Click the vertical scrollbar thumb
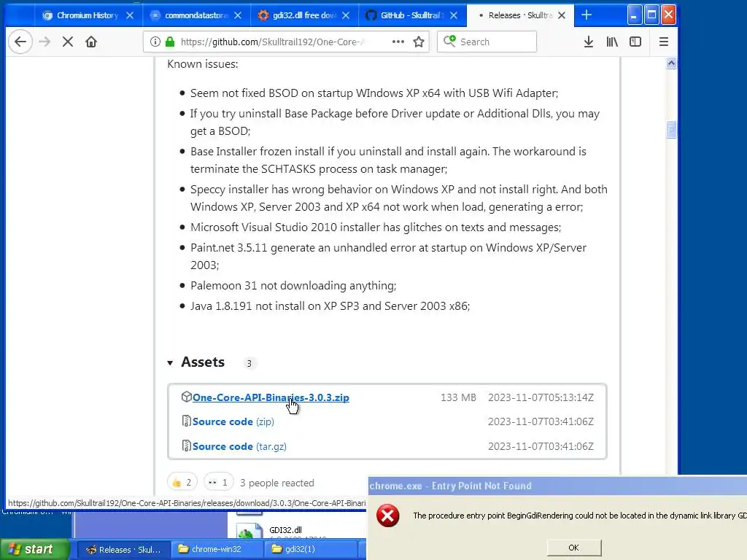Screen dimensions: 747x560 tap(671, 130)
